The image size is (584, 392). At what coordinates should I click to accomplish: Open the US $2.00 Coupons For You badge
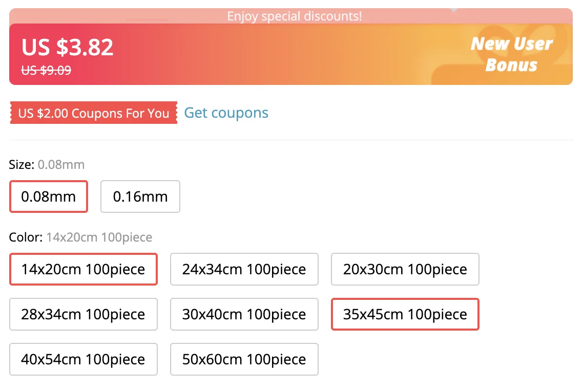(94, 113)
